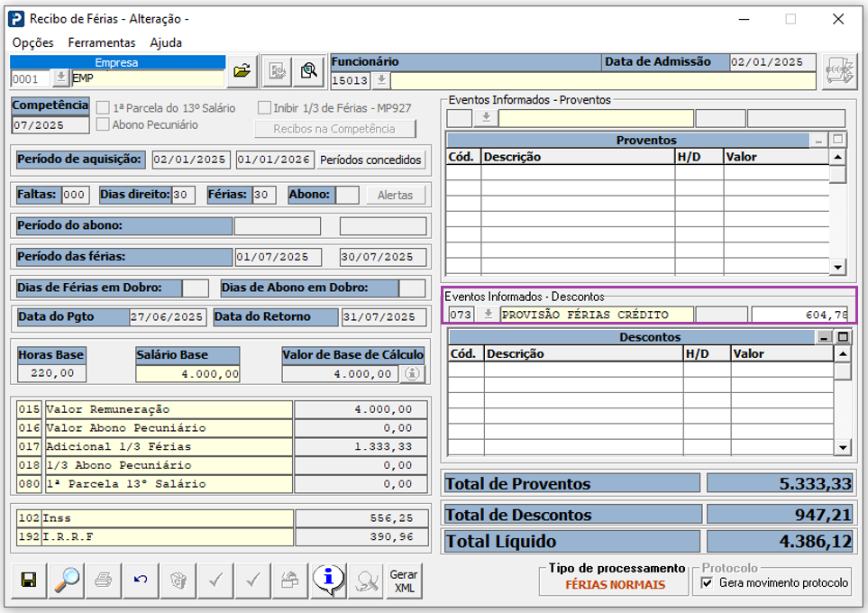Click the first checkmark icon
The height and width of the screenshot is (613, 868).
point(216,581)
